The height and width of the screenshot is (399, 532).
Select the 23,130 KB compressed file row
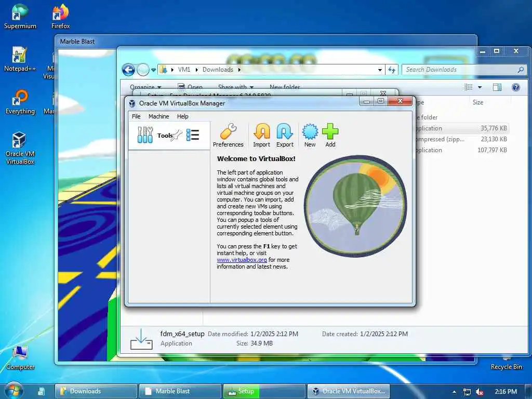click(462, 139)
